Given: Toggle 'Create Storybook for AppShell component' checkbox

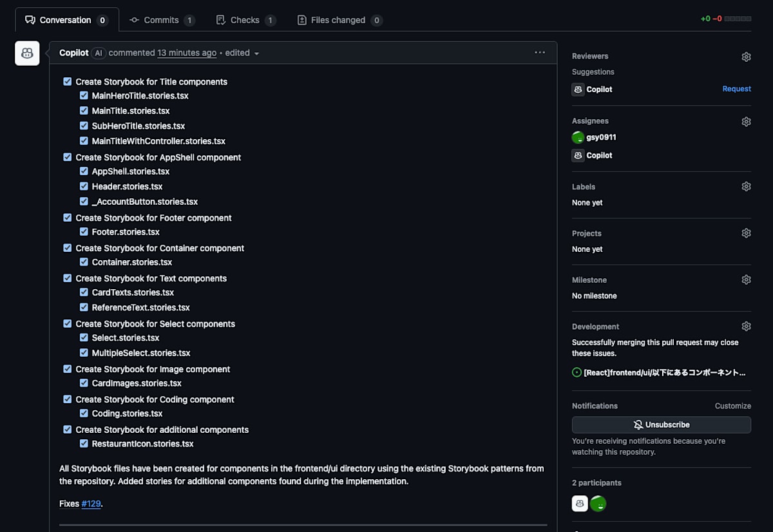Looking at the screenshot, I should (68, 157).
